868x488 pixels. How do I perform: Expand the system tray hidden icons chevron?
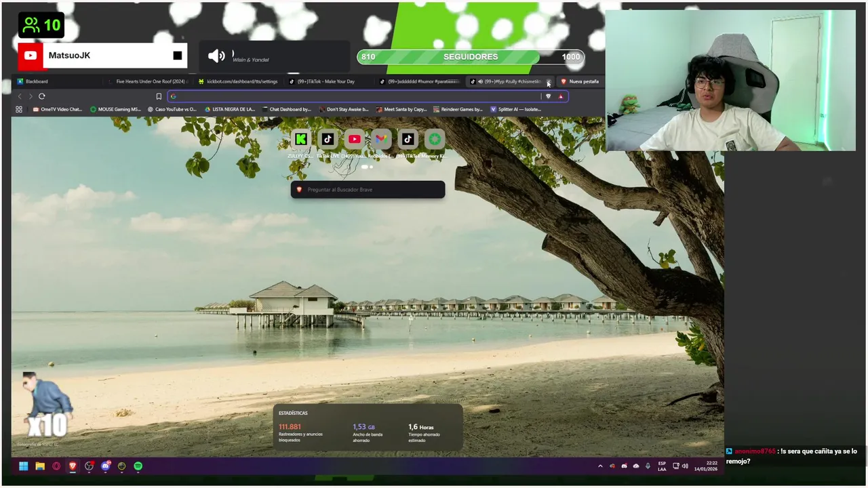(599, 466)
